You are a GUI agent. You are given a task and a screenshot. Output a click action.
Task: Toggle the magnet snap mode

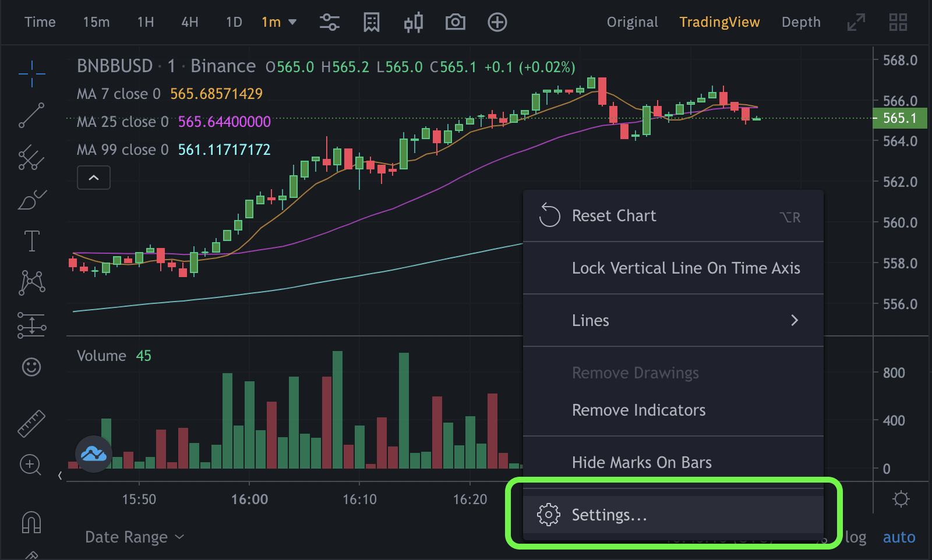click(31, 522)
